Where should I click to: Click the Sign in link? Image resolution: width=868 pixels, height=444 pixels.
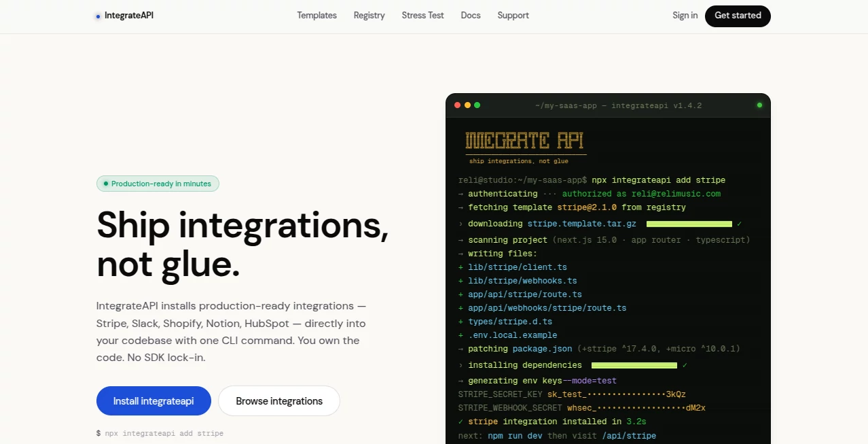coord(685,15)
